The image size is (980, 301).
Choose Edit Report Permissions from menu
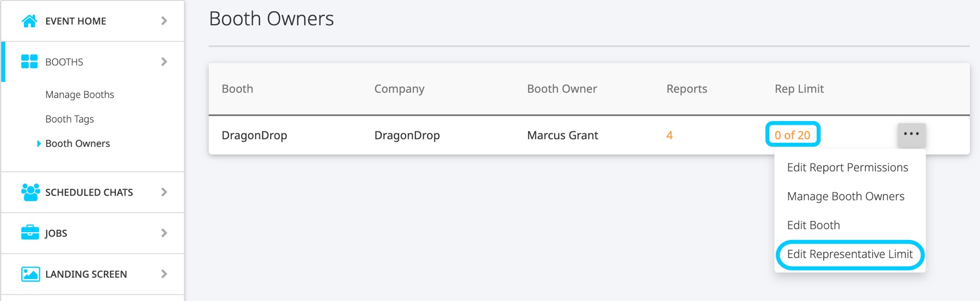(847, 167)
